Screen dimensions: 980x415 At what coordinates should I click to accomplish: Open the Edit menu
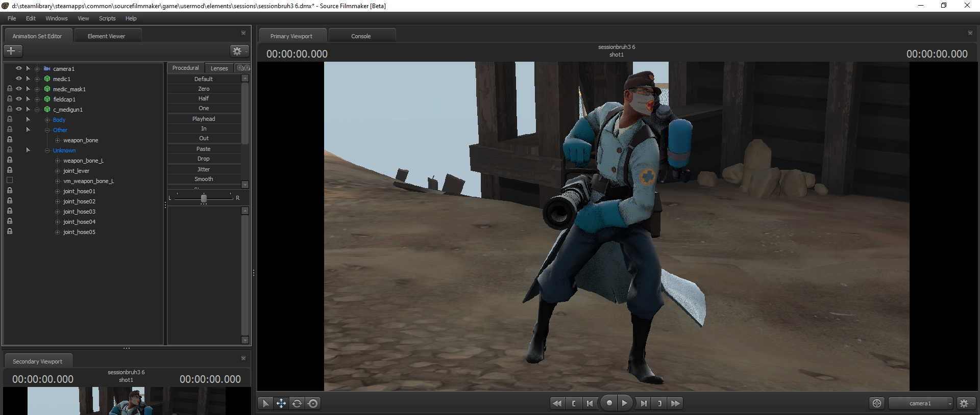click(x=31, y=18)
